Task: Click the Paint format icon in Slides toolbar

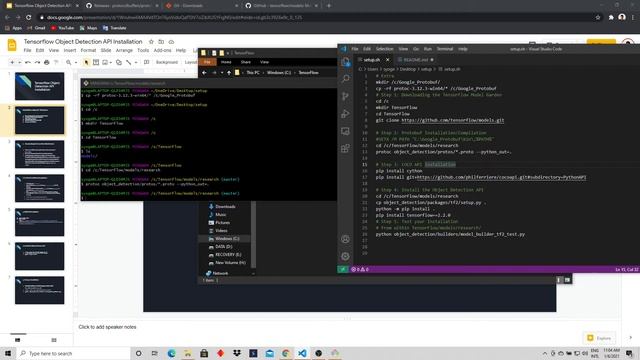Action: pyautogui.click(x=56, y=62)
